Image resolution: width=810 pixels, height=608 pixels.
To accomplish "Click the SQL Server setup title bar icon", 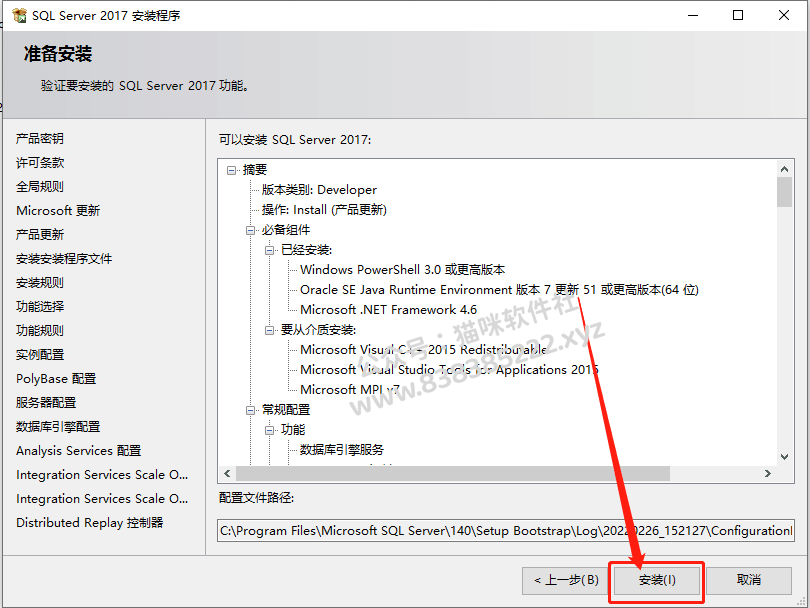I will (x=19, y=15).
